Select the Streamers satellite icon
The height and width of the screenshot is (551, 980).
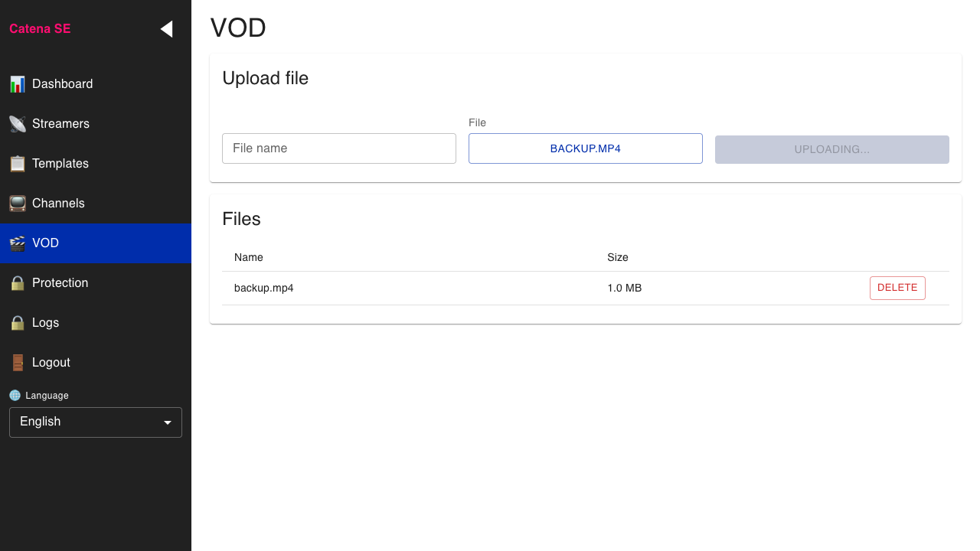click(17, 124)
